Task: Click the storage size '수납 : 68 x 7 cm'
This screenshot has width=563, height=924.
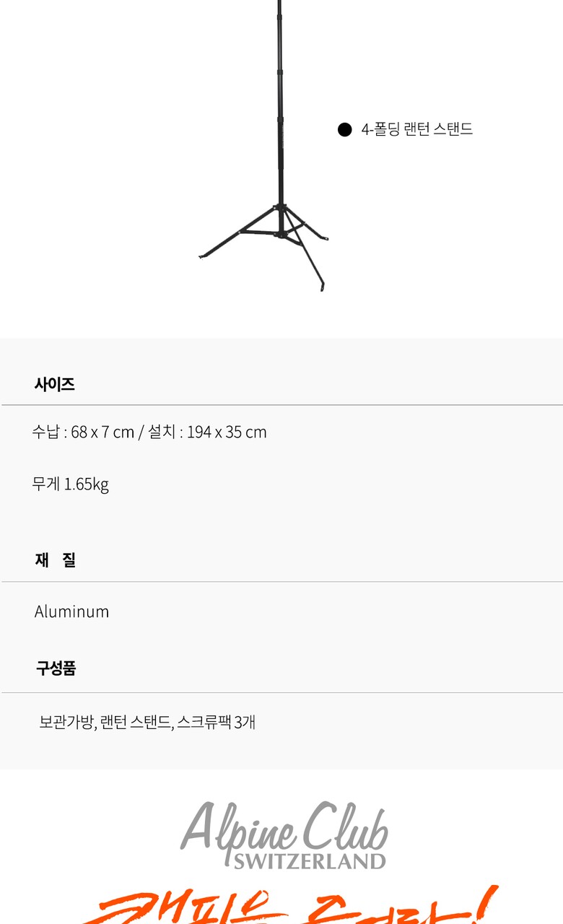Action: 83,432
